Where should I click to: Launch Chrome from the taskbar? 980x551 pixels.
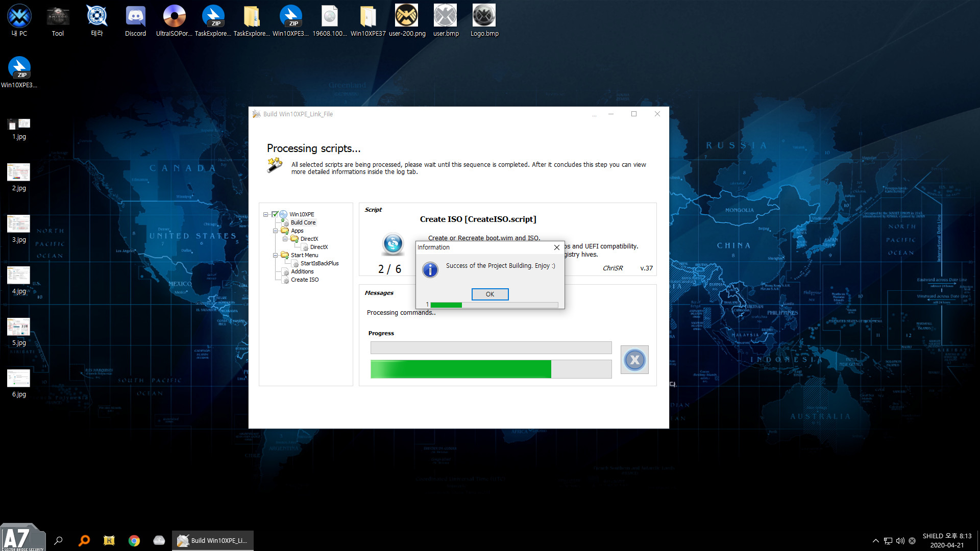(134, 541)
